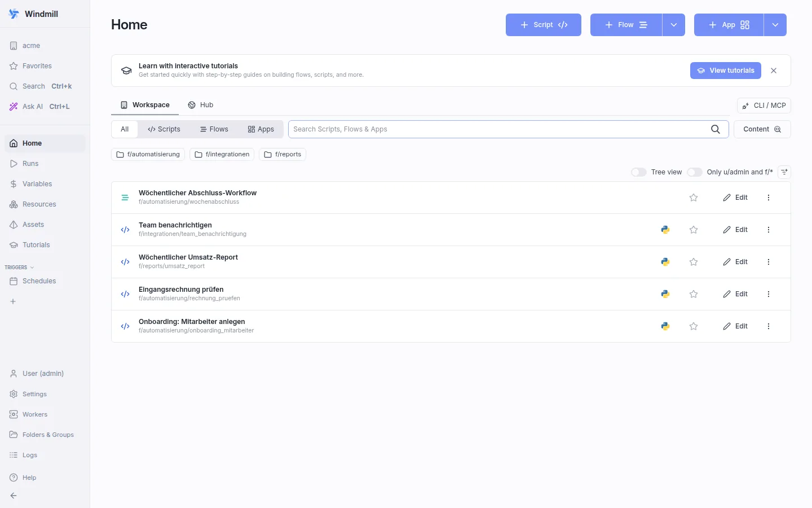Open the App button dropdown arrow
Screen dimensions: 812x508
[775, 25]
